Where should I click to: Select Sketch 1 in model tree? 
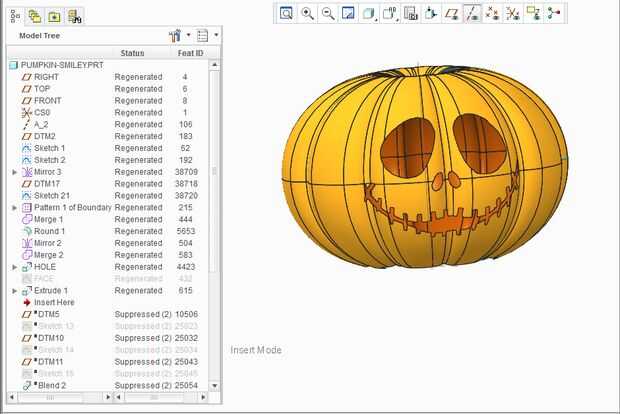(x=49, y=148)
